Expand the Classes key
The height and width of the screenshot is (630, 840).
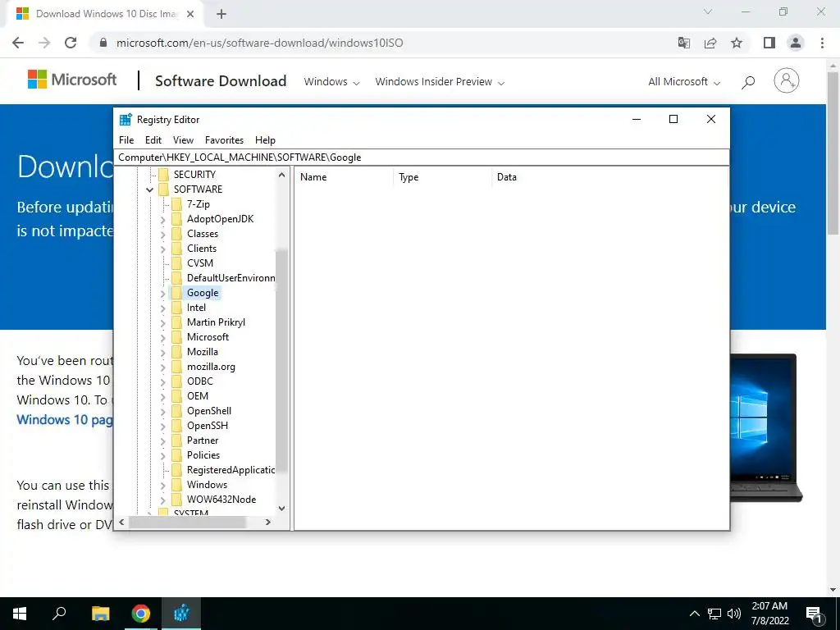pyautogui.click(x=163, y=235)
